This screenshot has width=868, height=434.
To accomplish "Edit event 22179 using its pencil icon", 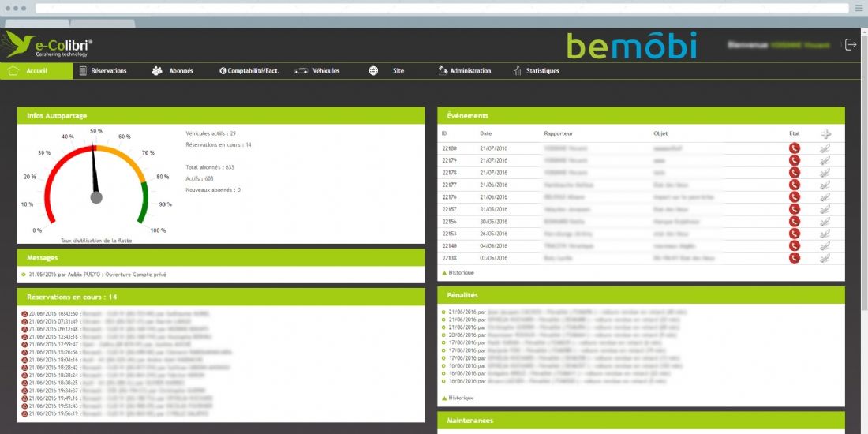I will click(x=825, y=160).
